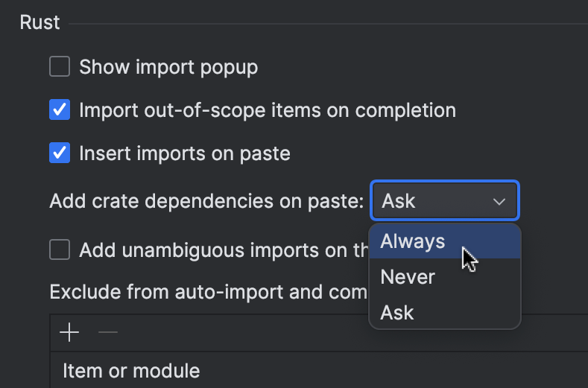This screenshot has width=588, height=388.
Task: Click the chevron arrow in the Ask dropdown
Action: point(499,201)
